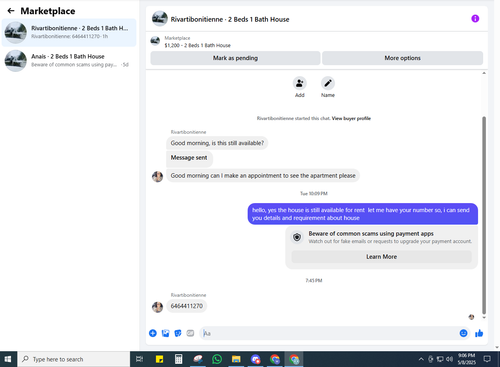
Task: Click "$1,200 - 2 Beds 1 Bath House" text
Action: (x=197, y=45)
